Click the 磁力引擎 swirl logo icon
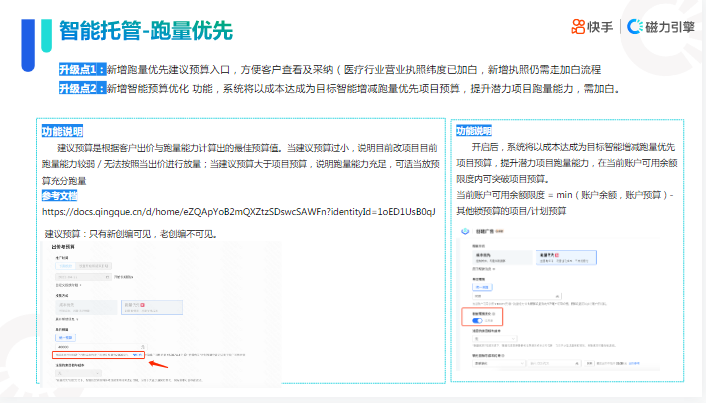This screenshot has width=706, height=403. pyautogui.click(x=635, y=27)
